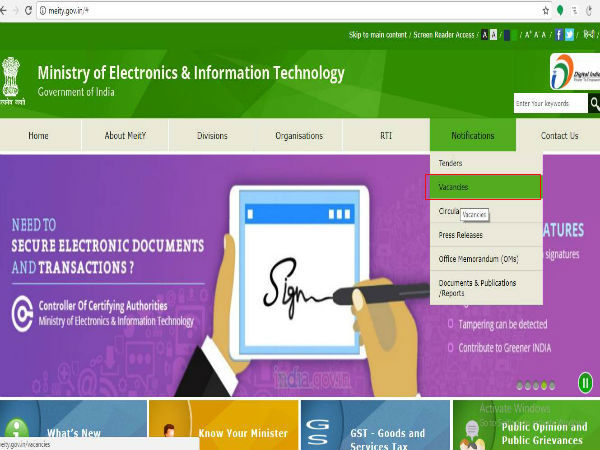Viewport: 600px width, 450px height.
Task: Open the Know Your Minister tile
Action: (x=223, y=425)
